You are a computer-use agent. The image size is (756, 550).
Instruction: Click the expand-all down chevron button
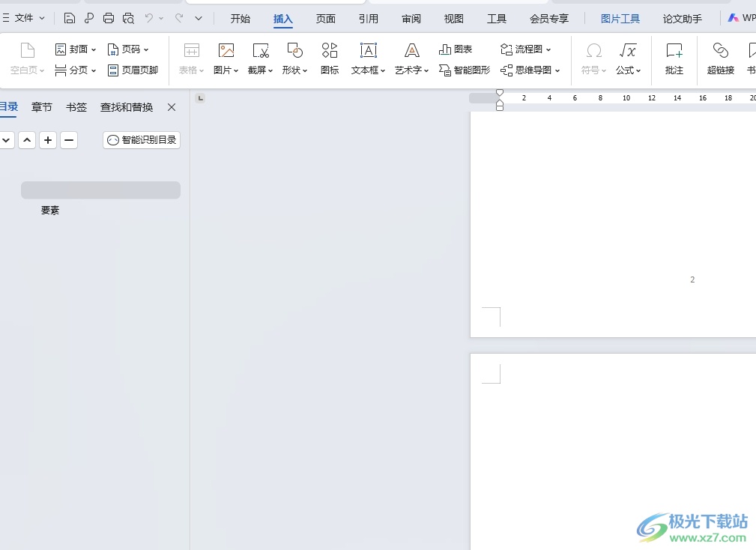click(x=6, y=140)
